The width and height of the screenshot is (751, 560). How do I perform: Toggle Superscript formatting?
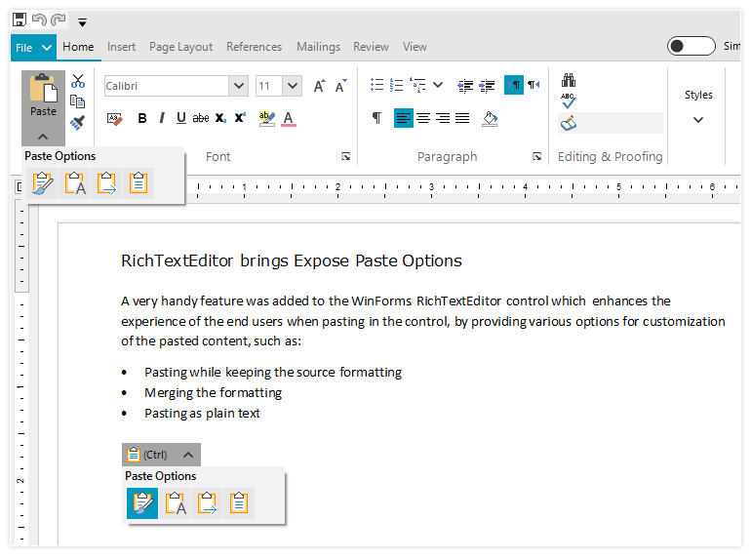(240, 118)
